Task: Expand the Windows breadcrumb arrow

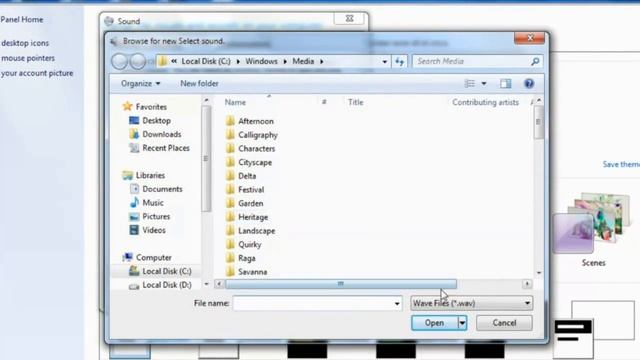Action: coord(285,62)
